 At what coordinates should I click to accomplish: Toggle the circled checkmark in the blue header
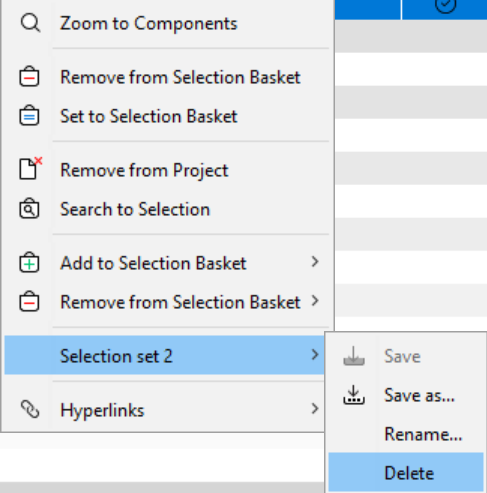click(x=445, y=5)
